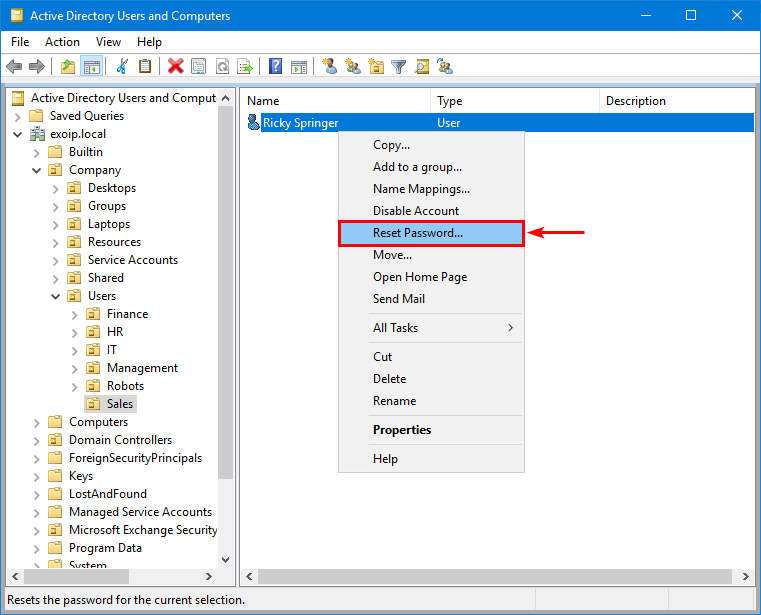Open the Action menu

62,42
